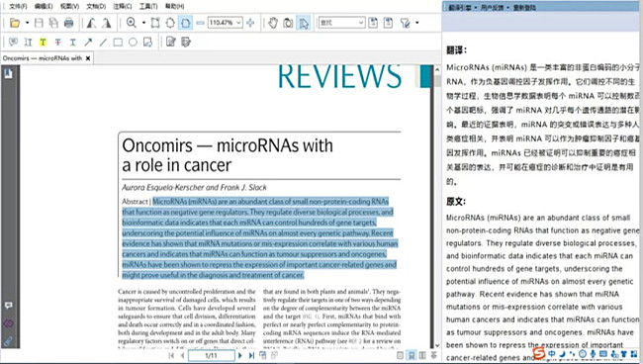Image resolution: width=643 pixels, height=364 pixels.
Task: Enable continuous page layout in status bar
Action: [x=412, y=355]
